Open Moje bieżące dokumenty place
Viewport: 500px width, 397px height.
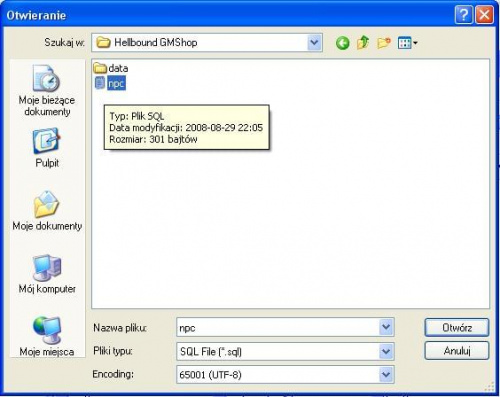coord(47,90)
